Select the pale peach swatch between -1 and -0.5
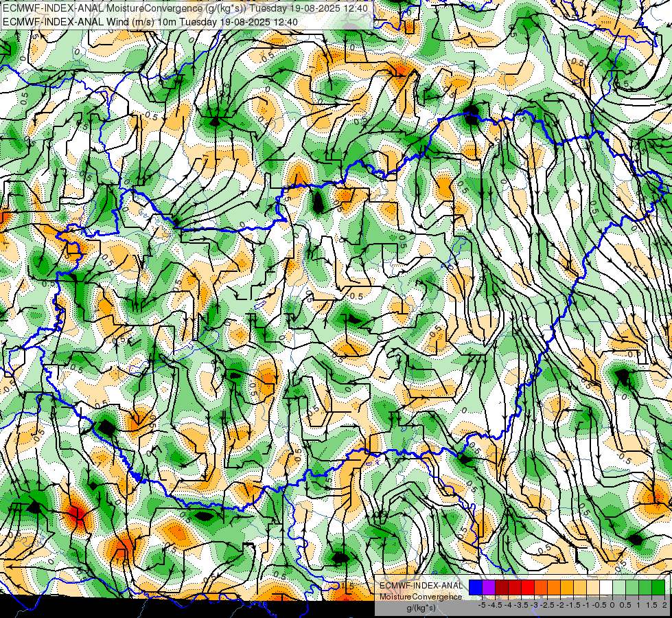Image resolution: width=672 pixels, height=618 pixels. (x=593, y=588)
